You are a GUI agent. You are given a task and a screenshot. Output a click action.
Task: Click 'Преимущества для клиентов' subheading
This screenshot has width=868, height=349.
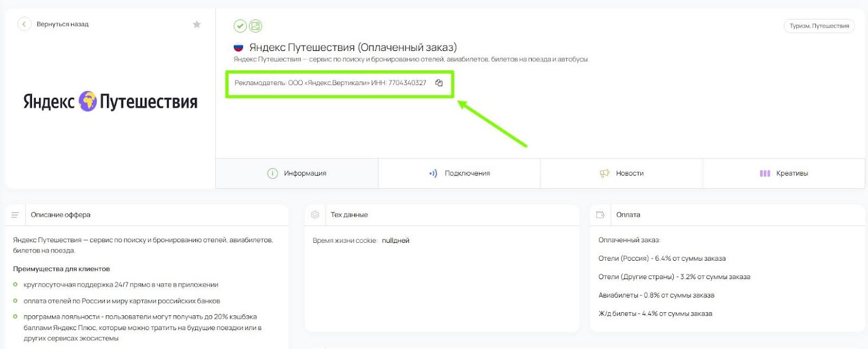pyautogui.click(x=61, y=269)
